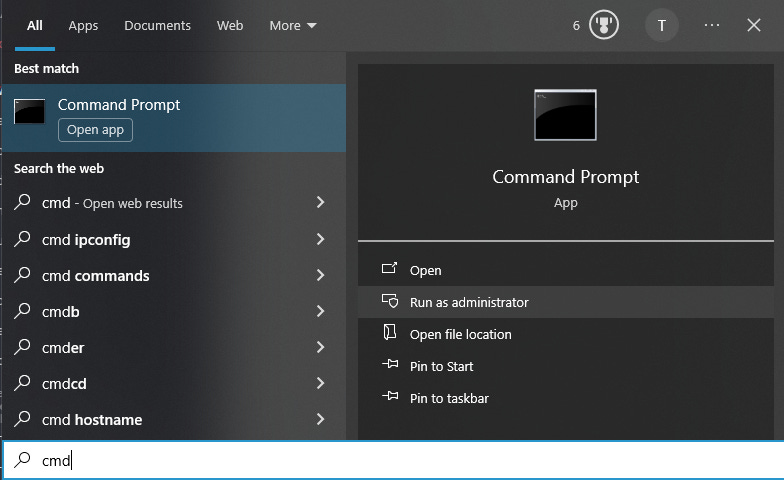Switch to the Documents tab
This screenshot has width=784, height=480.
tap(158, 26)
